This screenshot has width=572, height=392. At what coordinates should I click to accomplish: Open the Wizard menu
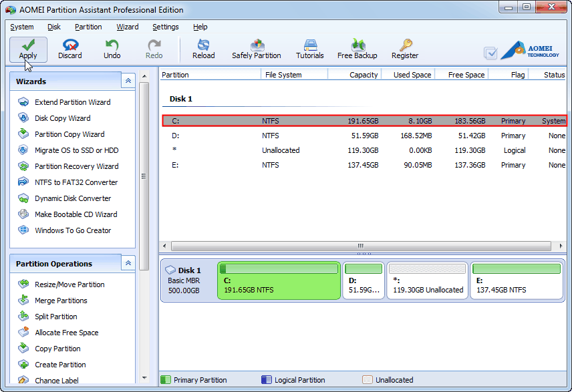[128, 27]
